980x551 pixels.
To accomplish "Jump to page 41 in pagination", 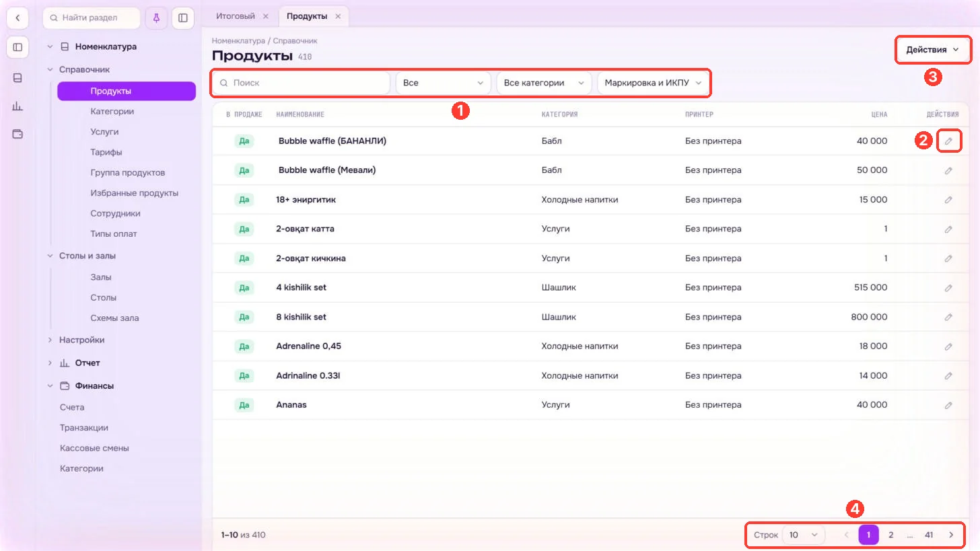I will click(929, 535).
